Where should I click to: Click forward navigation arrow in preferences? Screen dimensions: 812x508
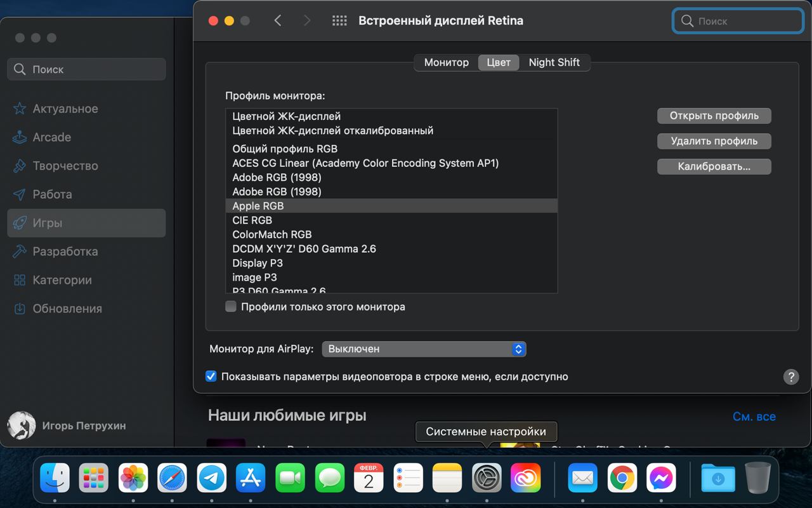click(307, 20)
